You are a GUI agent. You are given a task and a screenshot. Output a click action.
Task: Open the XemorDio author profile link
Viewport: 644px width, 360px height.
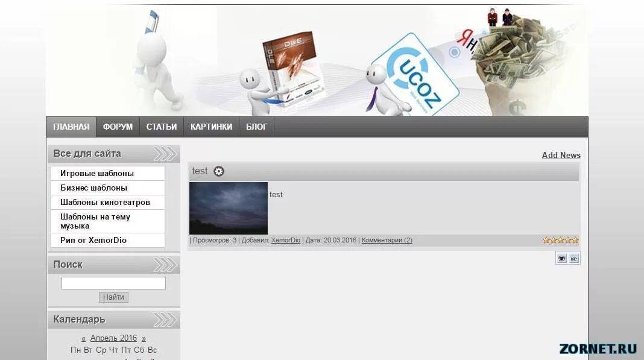point(285,241)
